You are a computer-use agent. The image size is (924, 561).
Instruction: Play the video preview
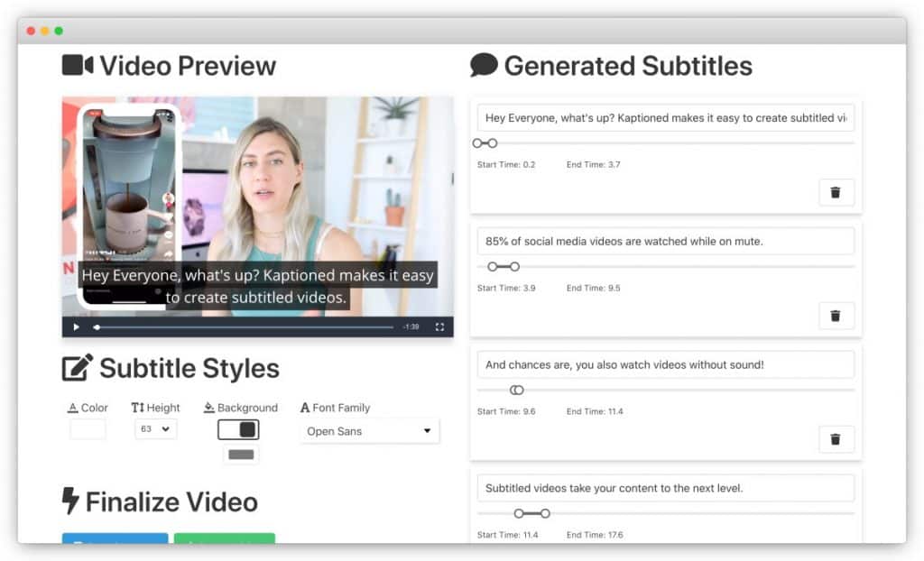click(76, 327)
